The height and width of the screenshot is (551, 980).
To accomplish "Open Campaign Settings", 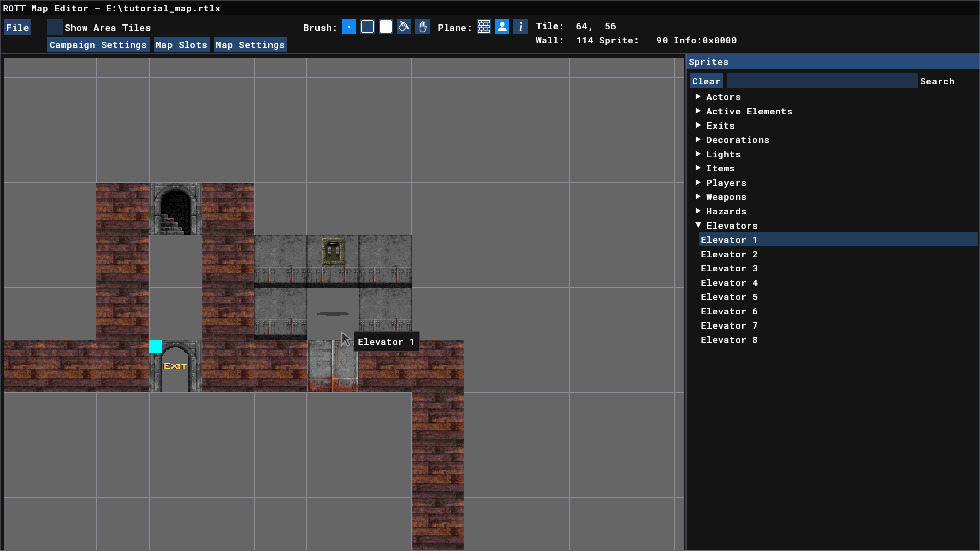I will pyautogui.click(x=98, y=45).
